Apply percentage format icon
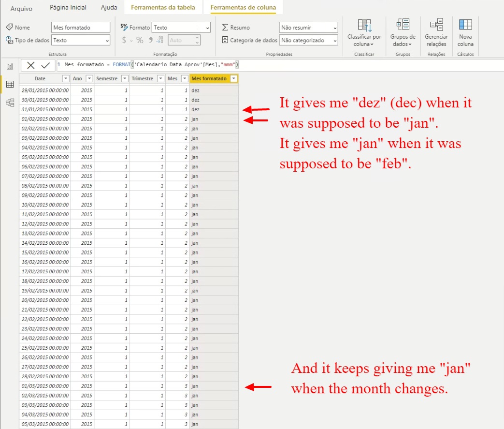 tap(140, 40)
